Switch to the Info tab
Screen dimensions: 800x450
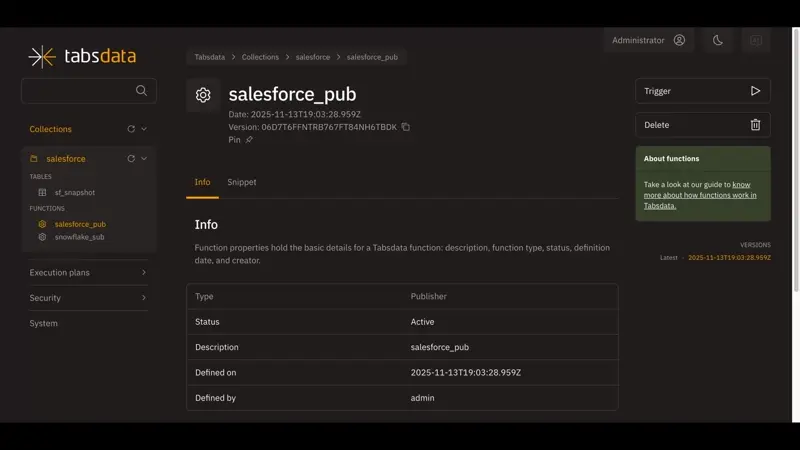(x=203, y=182)
